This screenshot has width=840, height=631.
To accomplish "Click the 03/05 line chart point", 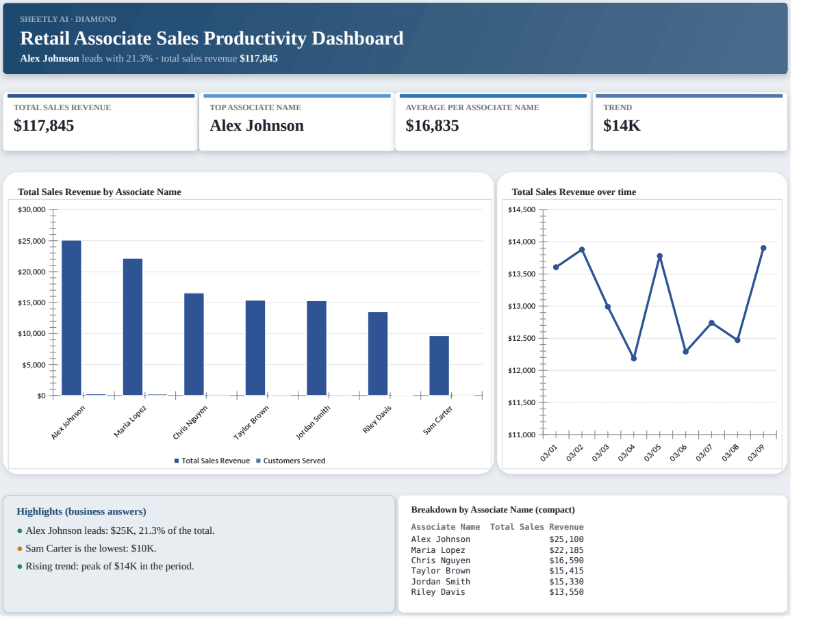I will click(660, 256).
